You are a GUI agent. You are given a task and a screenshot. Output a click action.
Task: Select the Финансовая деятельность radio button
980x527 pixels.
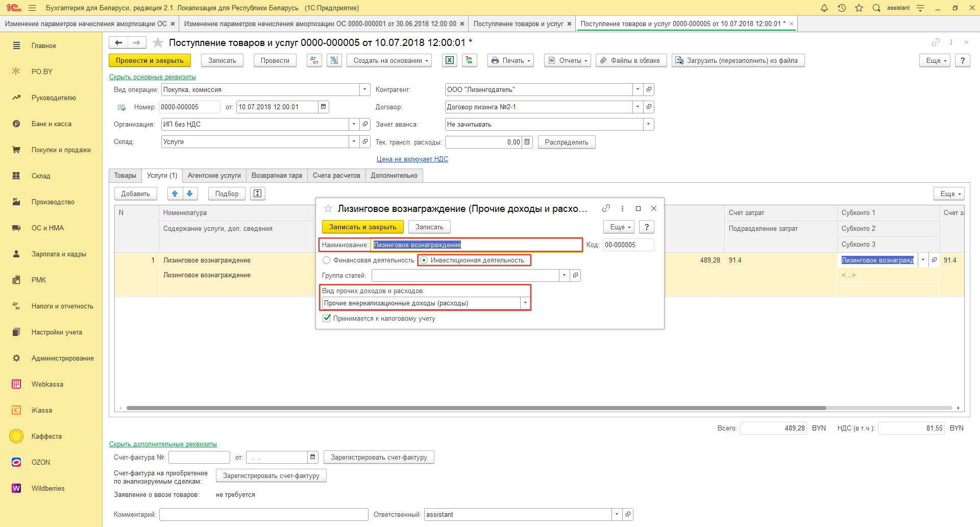coord(327,260)
